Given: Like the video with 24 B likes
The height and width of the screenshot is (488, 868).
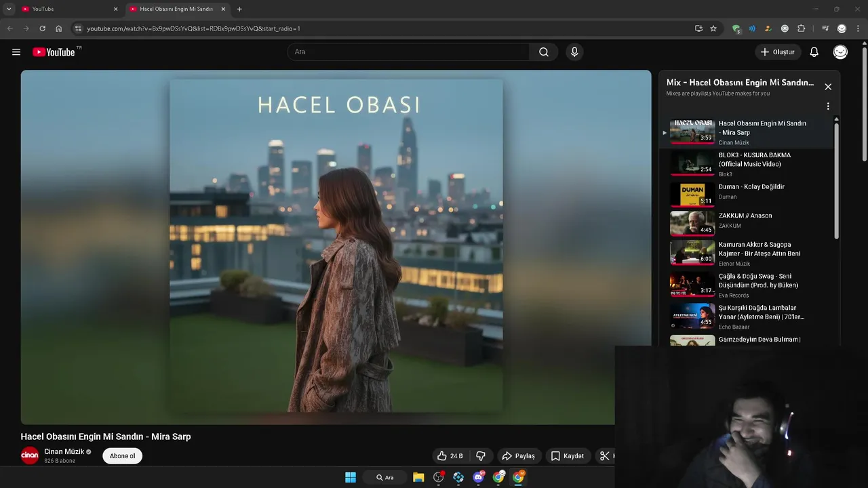Looking at the screenshot, I should click(x=450, y=456).
